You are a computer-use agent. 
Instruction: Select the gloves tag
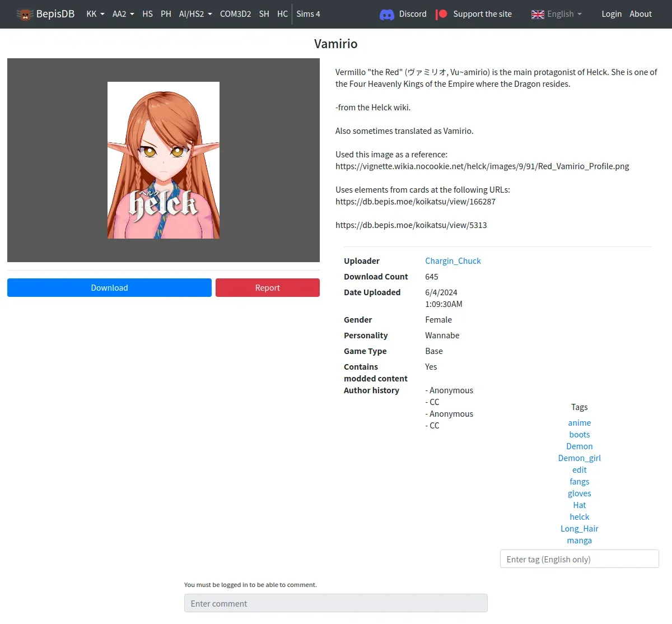click(580, 493)
